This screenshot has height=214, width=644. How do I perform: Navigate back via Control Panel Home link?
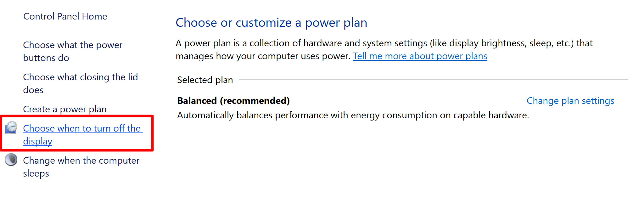65,16
